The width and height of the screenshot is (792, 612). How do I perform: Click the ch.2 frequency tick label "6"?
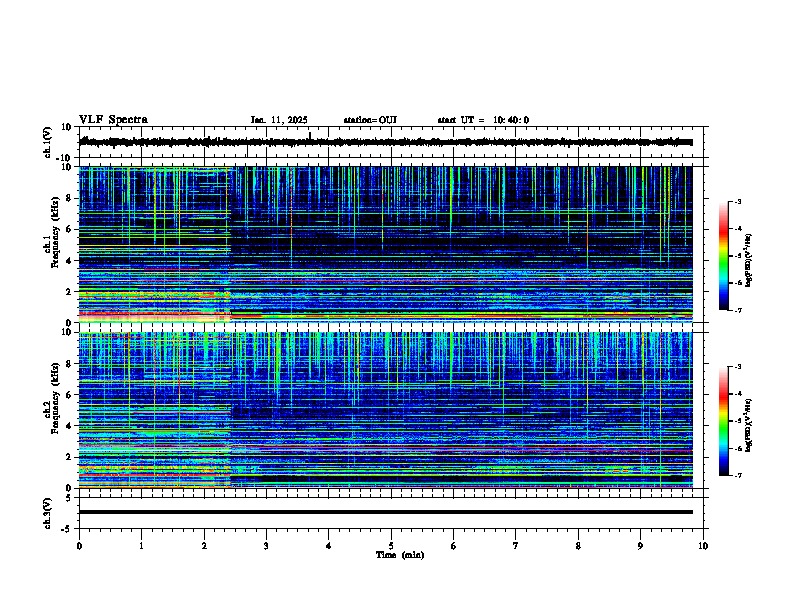coord(70,395)
